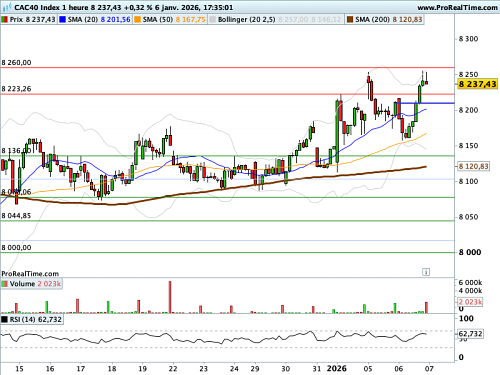This screenshot has width=500, height=375.
Task: Click the gray Bollinger color swatch
Action: click(212, 19)
